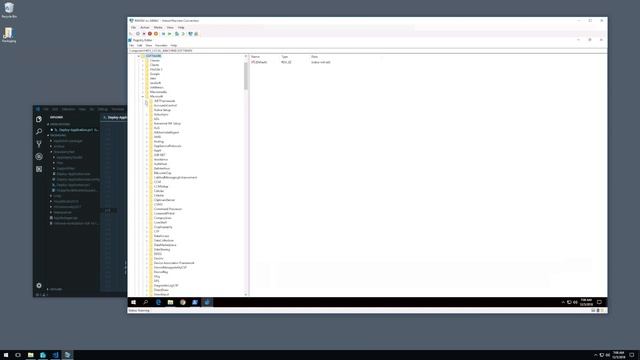Select the Classes registry key

click(155, 60)
